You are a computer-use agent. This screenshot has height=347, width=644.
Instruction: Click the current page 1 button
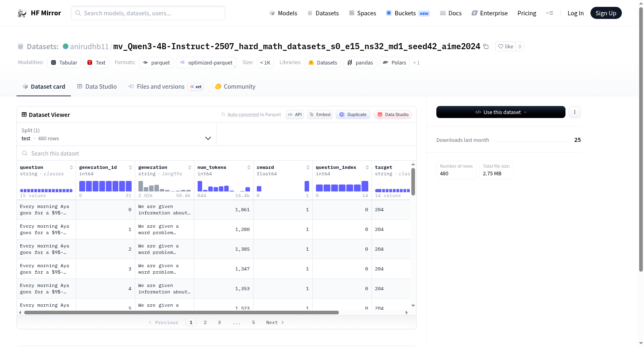191,322
